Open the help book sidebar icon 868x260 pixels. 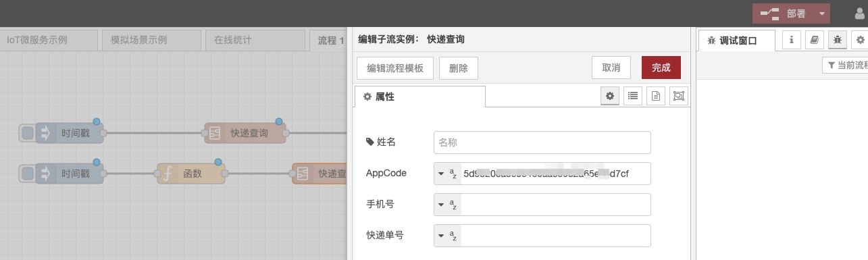point(815,40)
